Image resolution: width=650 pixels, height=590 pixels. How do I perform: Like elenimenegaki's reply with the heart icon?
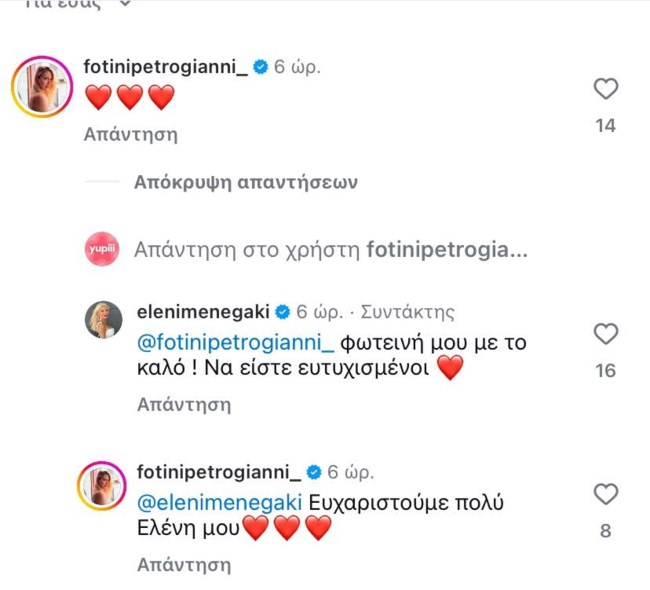pyautogui.click(x=605, y=334)
